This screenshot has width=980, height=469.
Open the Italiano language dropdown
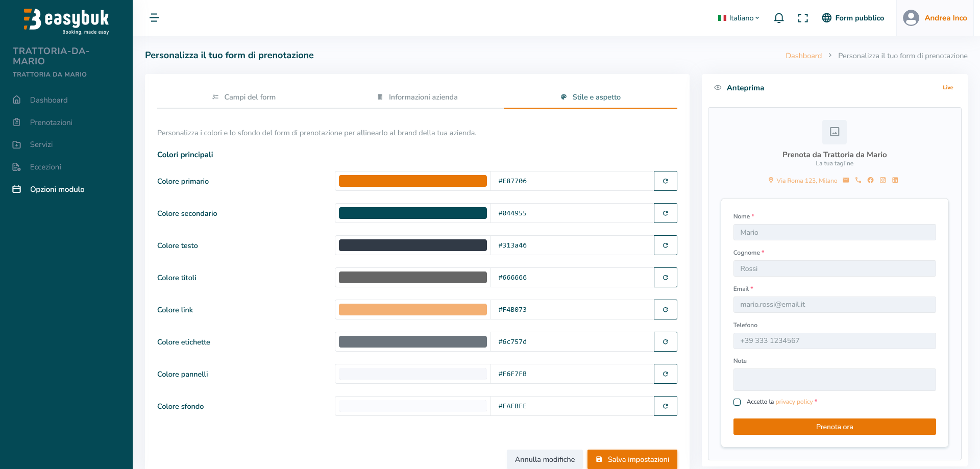[x=739, y=18]
